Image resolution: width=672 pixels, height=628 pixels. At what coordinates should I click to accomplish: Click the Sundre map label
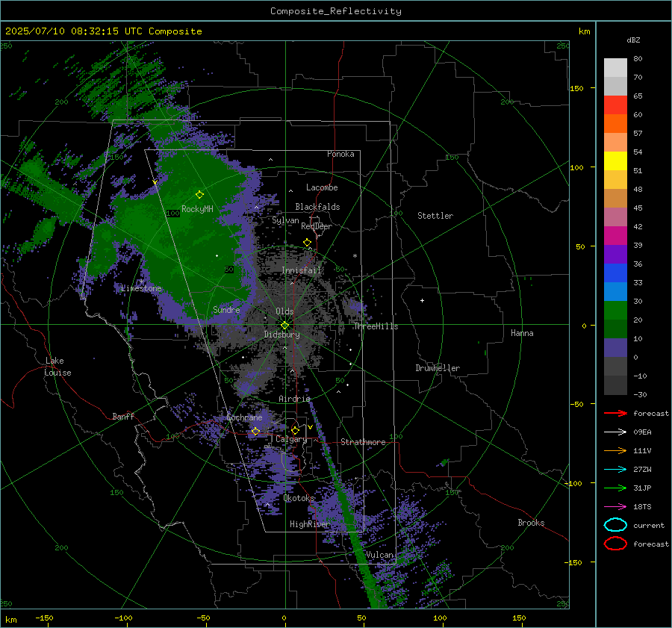click(x=226, y=309)
